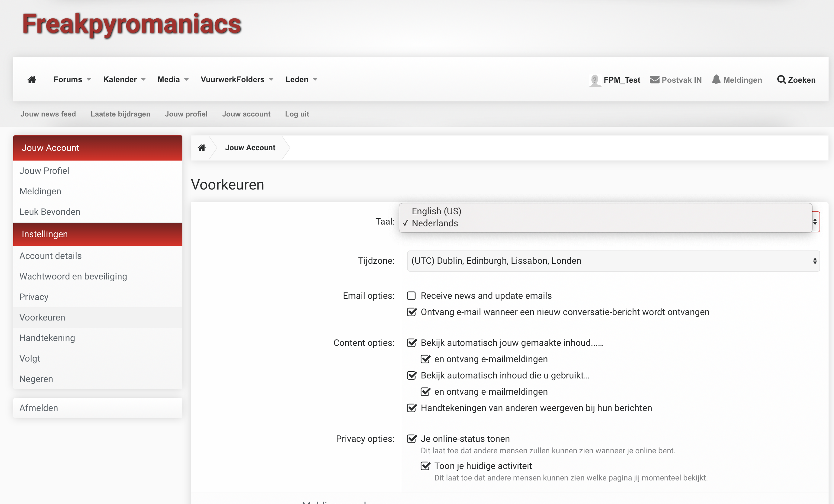Expand the VuurwerkFolders dropdown arrow

pos(271,80)
